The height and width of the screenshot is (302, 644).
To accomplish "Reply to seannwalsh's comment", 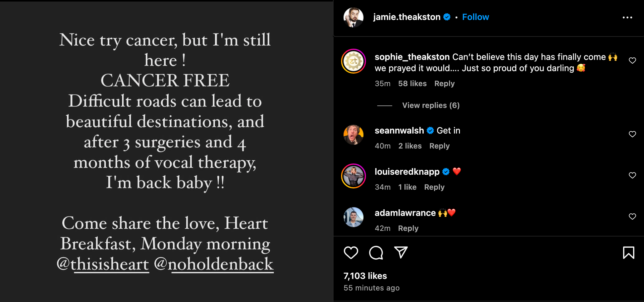I will 439,146.
